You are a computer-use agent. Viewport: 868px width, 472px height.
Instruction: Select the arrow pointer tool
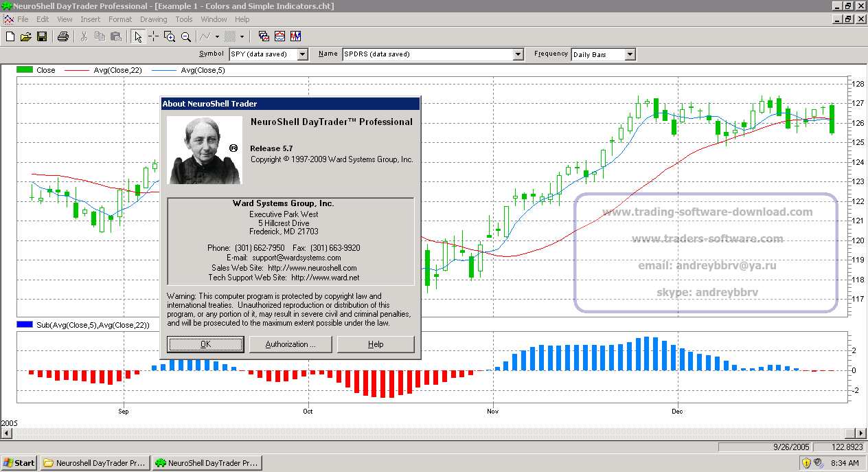[x=138, y=36]
